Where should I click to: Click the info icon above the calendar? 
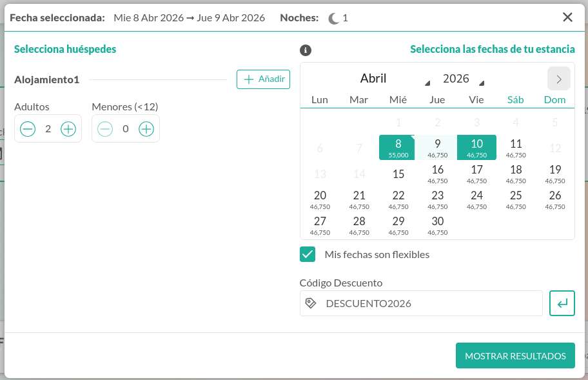point(306,50)
